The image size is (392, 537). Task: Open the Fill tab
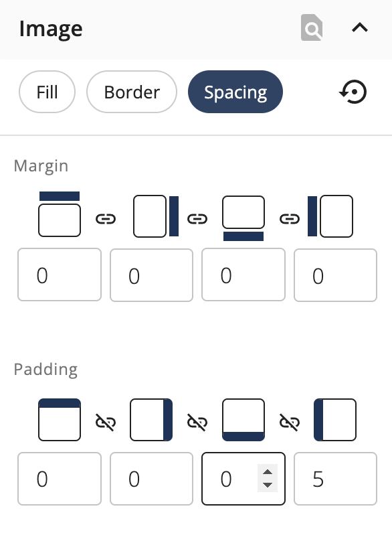(47, 92)
